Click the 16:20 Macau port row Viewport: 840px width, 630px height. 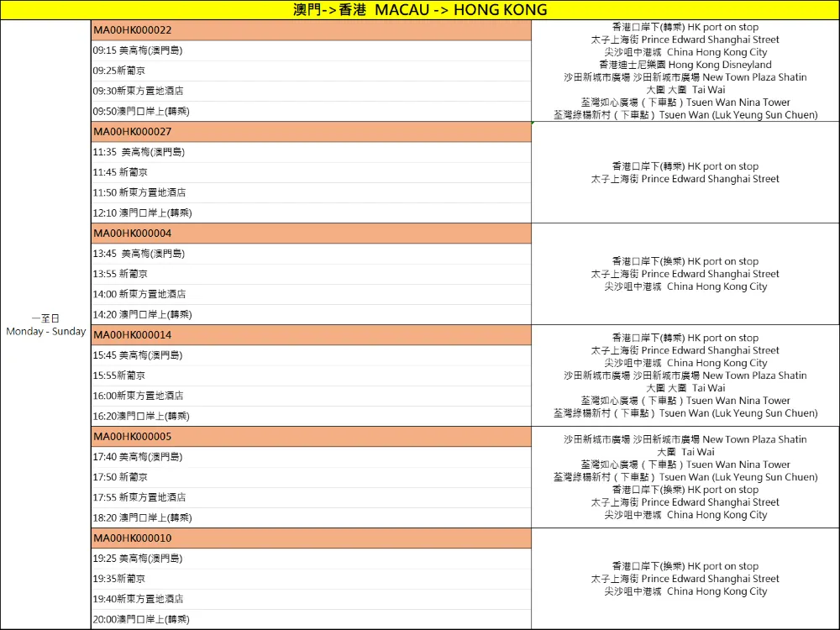[x=312, y=417]
